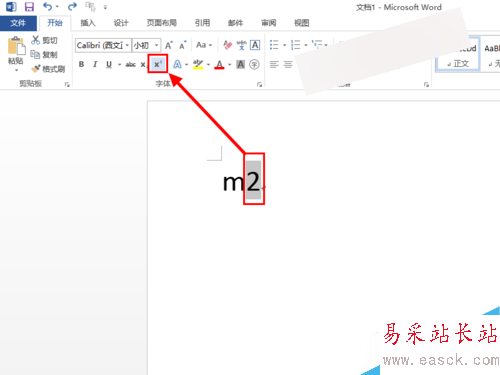Apply yellow text highlight color
Image resolution: width=500 pixels, height=375 pixels.
[x=198, y=64]
